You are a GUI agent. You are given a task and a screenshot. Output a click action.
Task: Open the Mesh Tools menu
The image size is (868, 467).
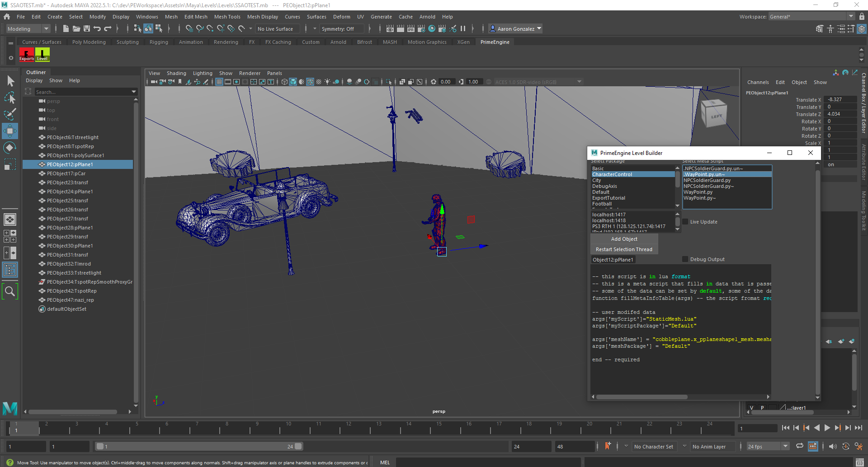coord(227,17)
